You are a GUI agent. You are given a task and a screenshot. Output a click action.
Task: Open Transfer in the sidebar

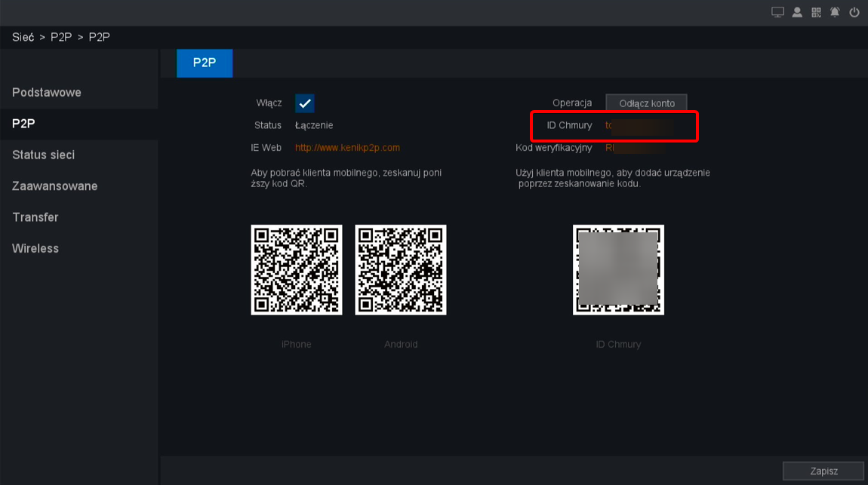(x=79, y=217)
